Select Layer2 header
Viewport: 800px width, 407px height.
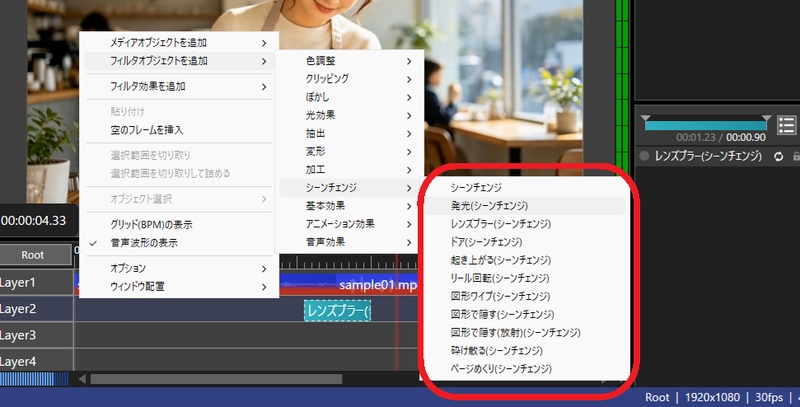(36, 309)
